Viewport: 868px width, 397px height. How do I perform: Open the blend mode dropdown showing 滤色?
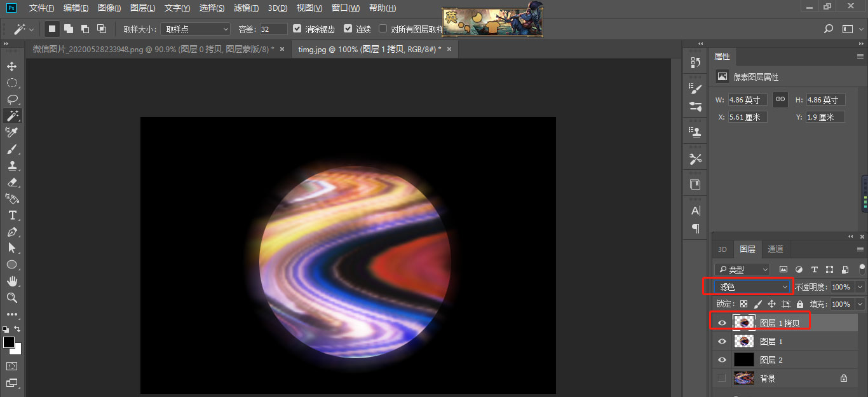(752, 286)
